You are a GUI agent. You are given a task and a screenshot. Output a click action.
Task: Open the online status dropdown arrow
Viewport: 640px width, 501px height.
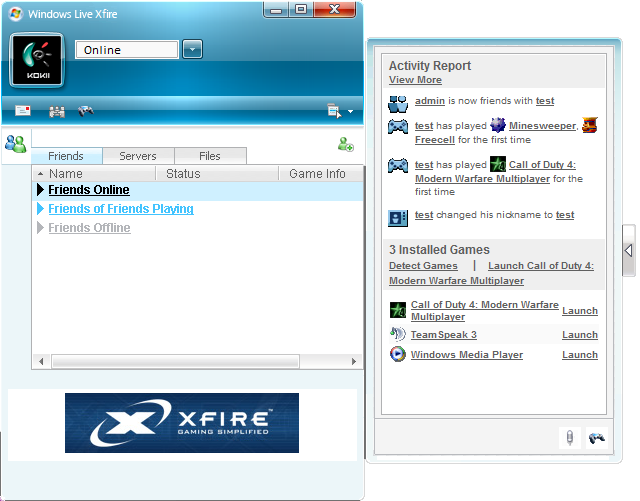point(193,50)
